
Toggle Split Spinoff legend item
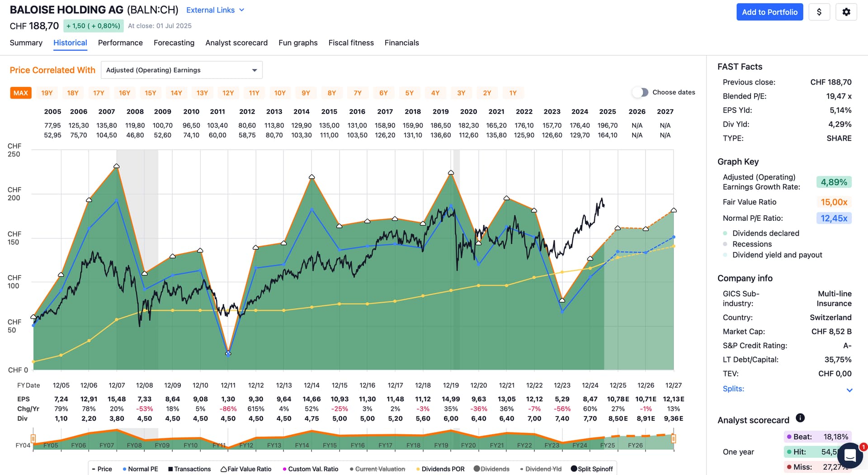pos(592,469)
